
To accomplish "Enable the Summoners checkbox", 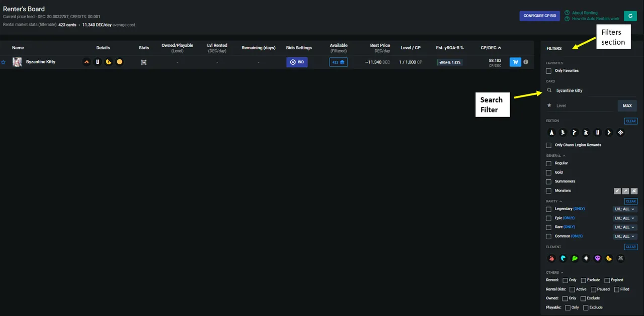I will point(549,181).
